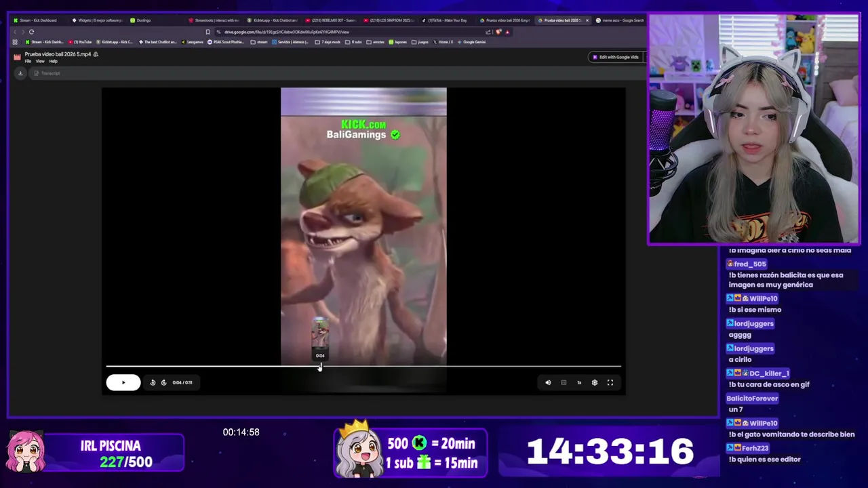Switch to meme asco Google Search tab
868x488 pixels.
tap(620, 20)
